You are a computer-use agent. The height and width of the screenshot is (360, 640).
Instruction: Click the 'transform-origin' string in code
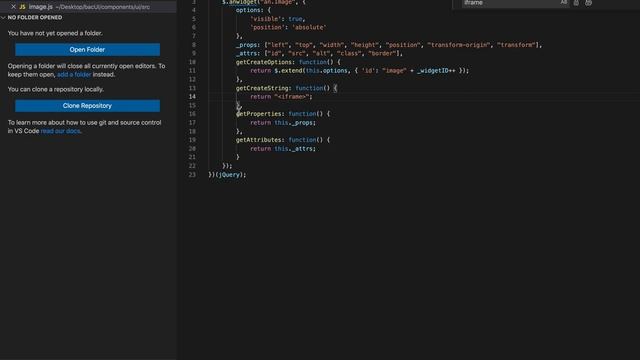click(x=459, y=45)
